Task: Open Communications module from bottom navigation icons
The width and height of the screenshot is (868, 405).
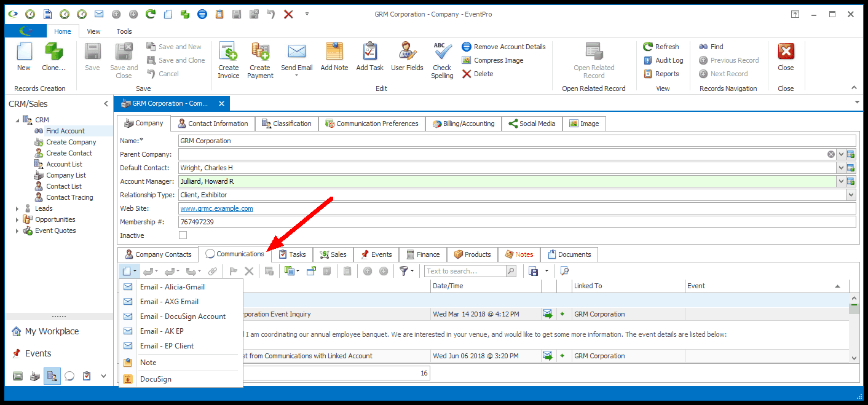Action: pos(69,376)
